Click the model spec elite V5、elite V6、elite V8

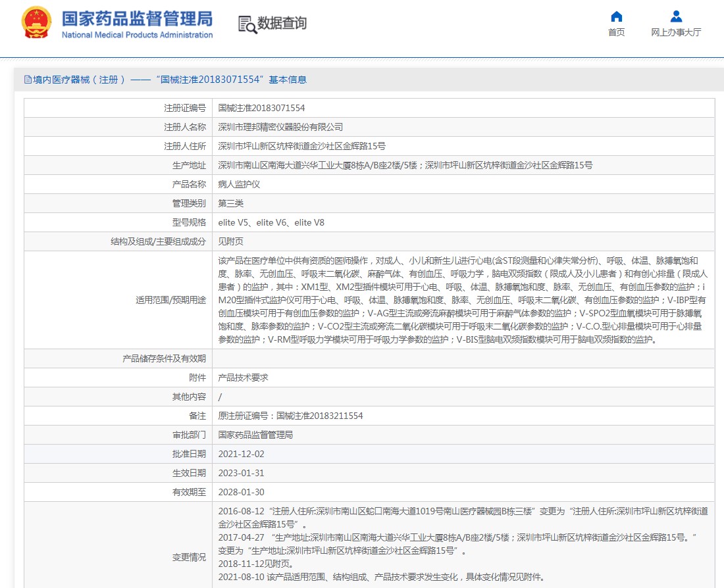[271, 222]
